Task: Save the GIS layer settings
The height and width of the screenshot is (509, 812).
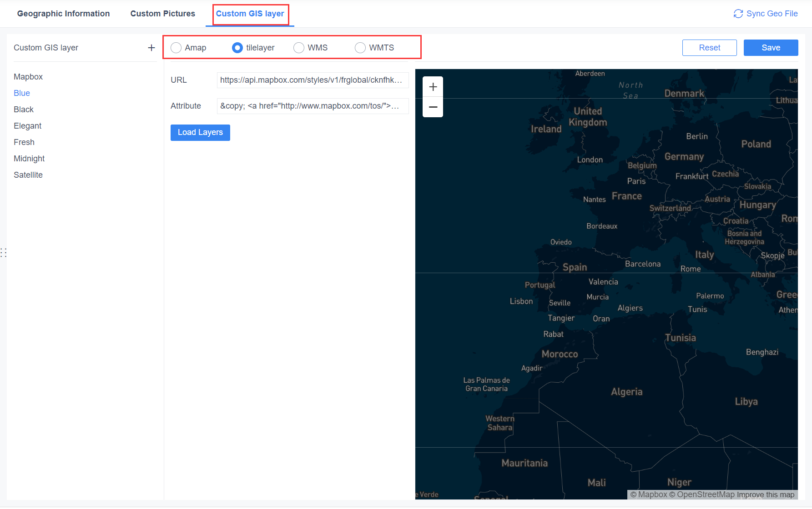Action: 771,48
